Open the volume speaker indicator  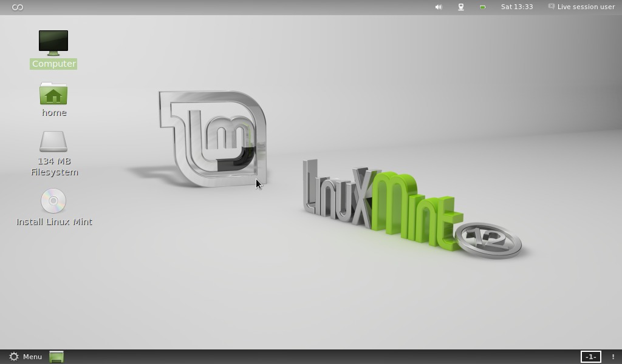point(439,7)
